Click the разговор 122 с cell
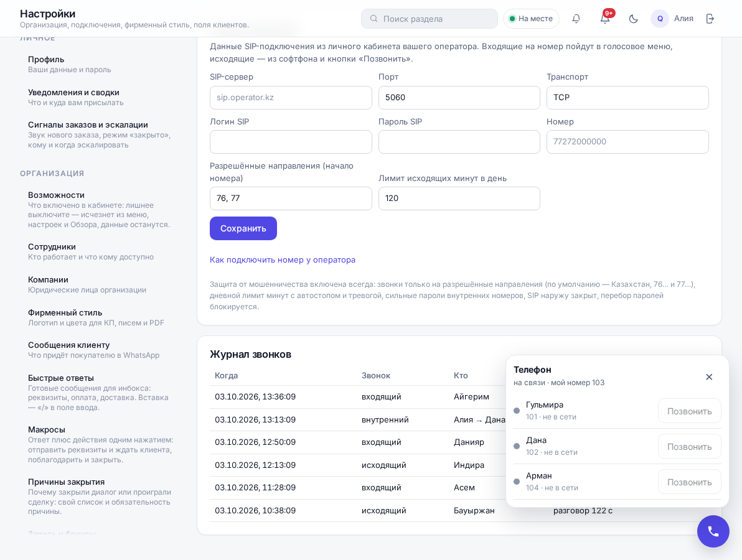The width and height of the screenshot is (742, 560). point(583,511)
